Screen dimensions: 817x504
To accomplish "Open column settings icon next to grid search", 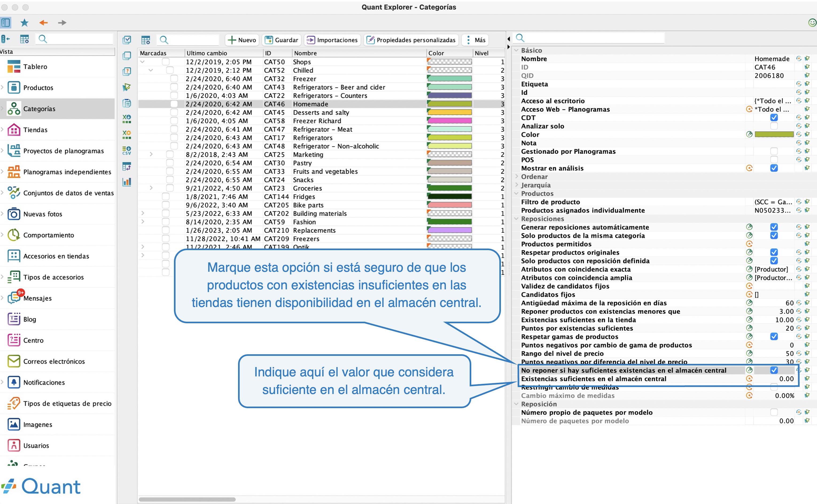I will coord(145,40).
